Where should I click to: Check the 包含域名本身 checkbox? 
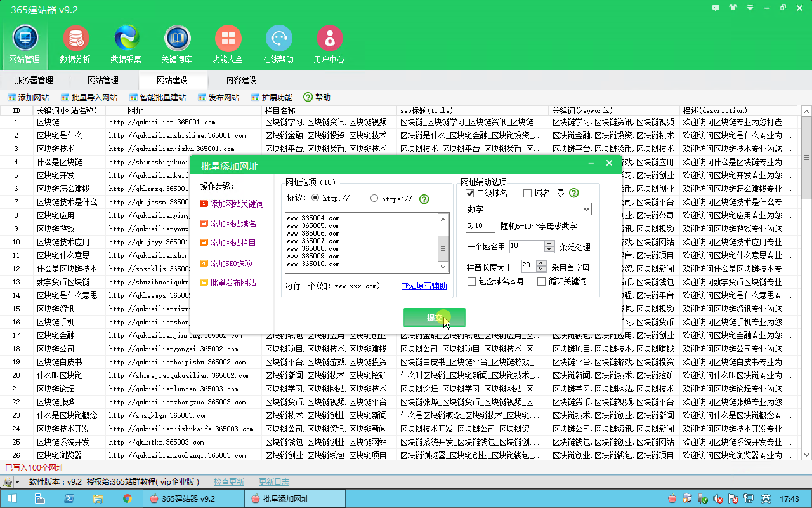click(x=471, y=281)
